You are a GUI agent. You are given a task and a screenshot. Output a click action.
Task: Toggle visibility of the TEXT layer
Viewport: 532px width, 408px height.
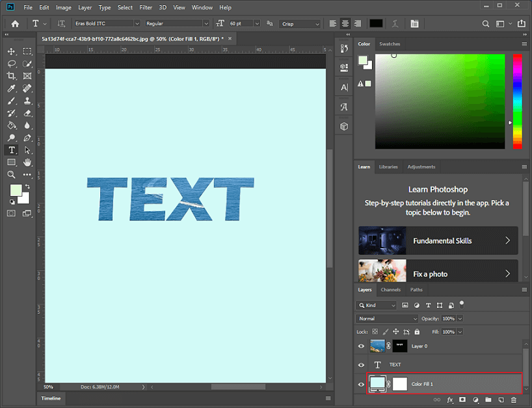coord(361,364)
